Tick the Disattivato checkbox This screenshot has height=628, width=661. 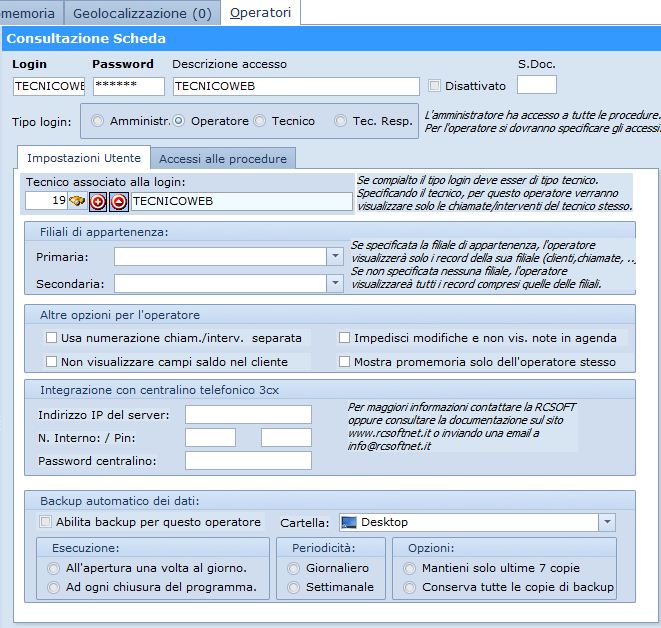(434, 86)
